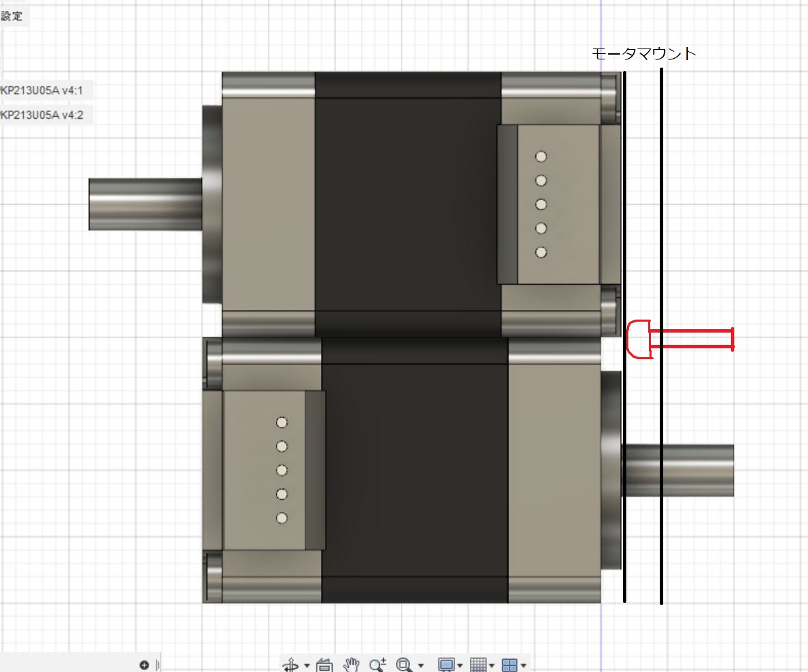808x672 pixels.
Task: Select the KP213U05A v4:2 component label
Action: [x=41, y=115]
